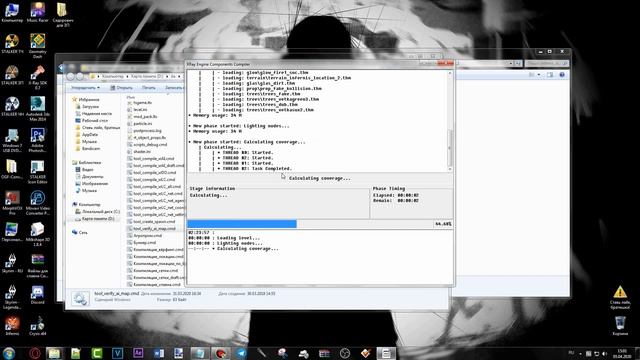Screen dimensions: 640x360
Task: Open the Компьютер desktop shortcut
Action: [x=12, y=12]
